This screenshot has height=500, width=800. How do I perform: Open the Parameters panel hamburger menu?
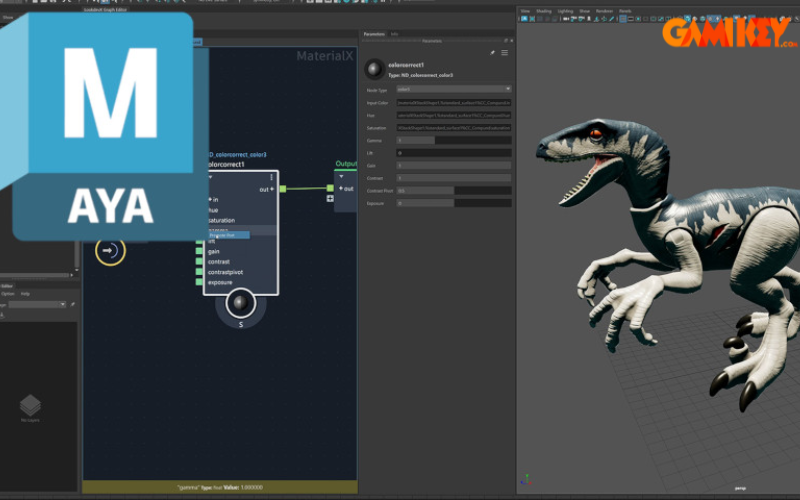[x=505, y=53]
